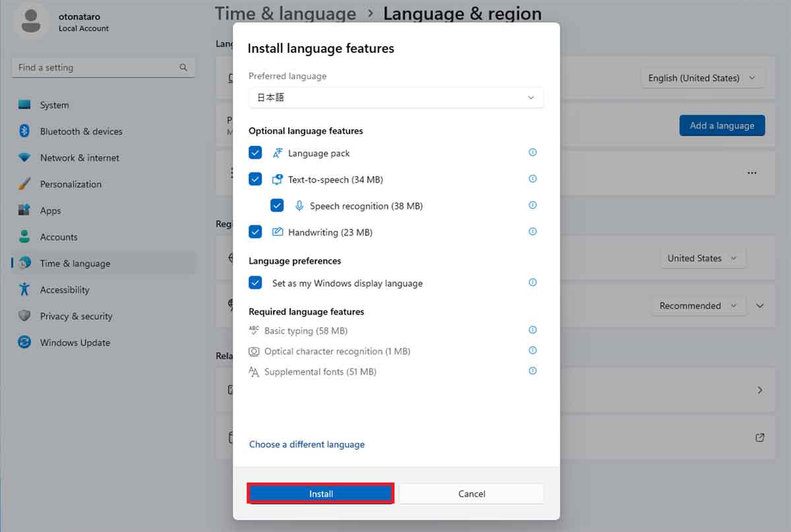
Task: Click the Handwriting pen icon
Action: pos(277,232)
